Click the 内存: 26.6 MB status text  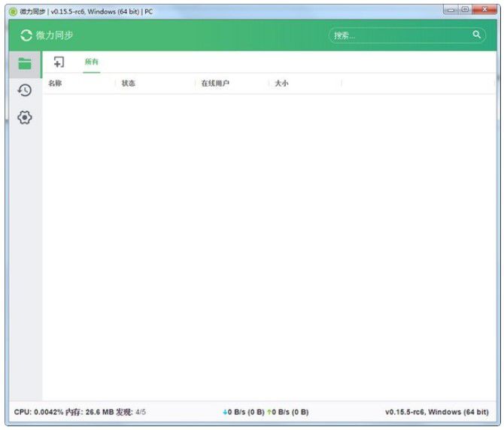click(x=90, y=412)
